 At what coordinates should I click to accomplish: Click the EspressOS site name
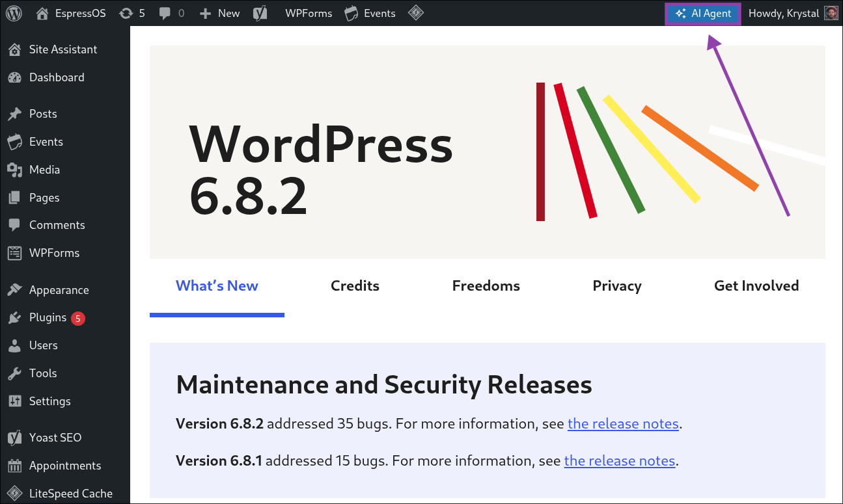click(80, 13)
